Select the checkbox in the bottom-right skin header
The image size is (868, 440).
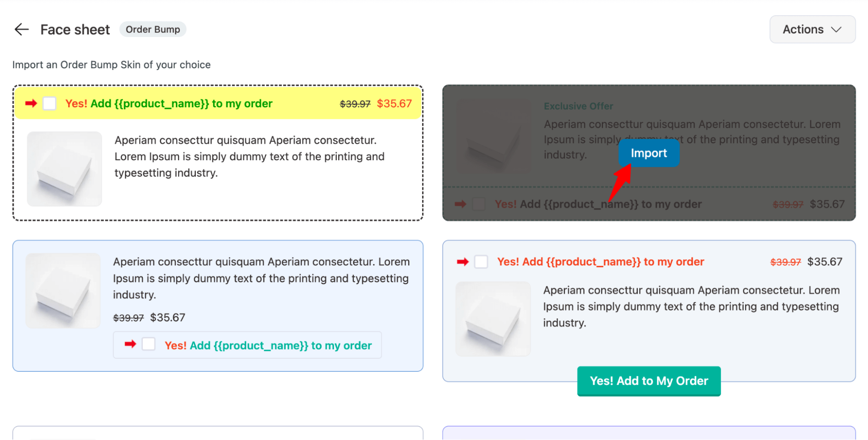[x=481, y=261]
